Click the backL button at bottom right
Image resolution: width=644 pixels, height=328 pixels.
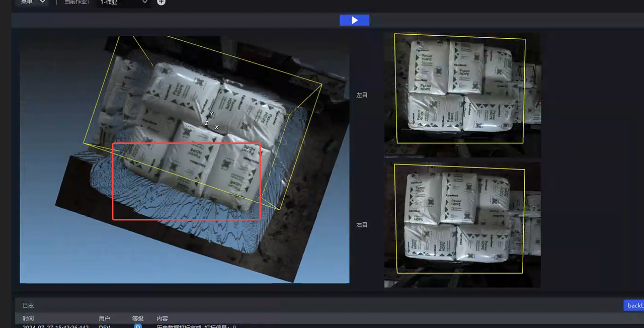coord(633,305)
